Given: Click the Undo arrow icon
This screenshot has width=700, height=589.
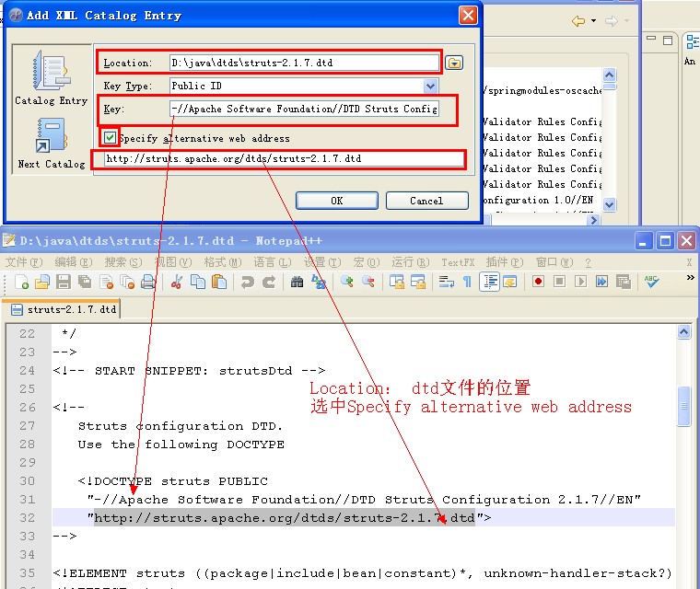Looking at the screenshot, I should tap(247, 282).
